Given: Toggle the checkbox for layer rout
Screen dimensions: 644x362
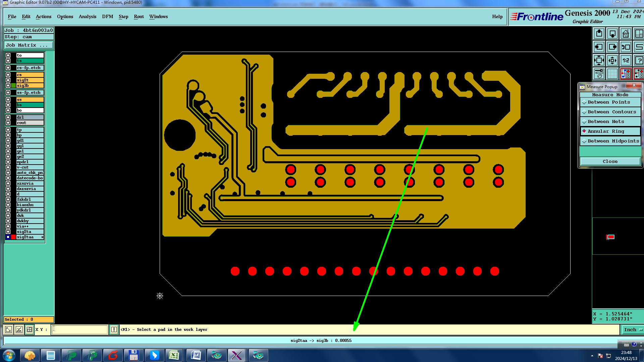Looking at the screenshot, I should click(8, 123).
